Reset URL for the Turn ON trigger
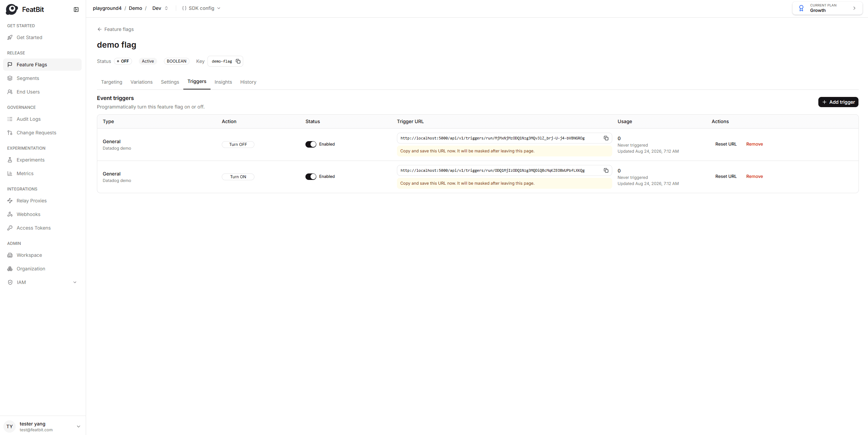The image size is (868, 435). click(726, 177)
